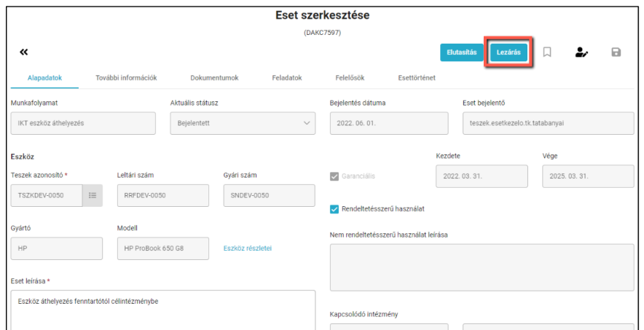Toggle the Garanciális checkbox
Viewport: 644px width, 330px height.
pyautogui.click(x=334, y=176)
